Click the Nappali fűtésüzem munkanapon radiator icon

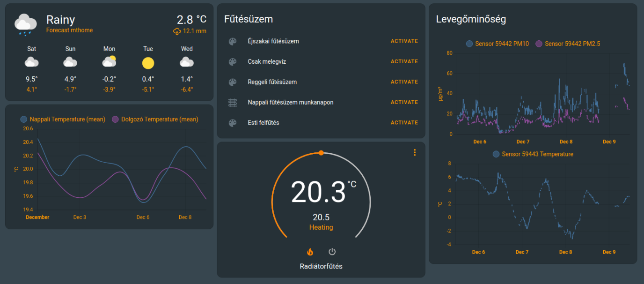tap(233, 102)
